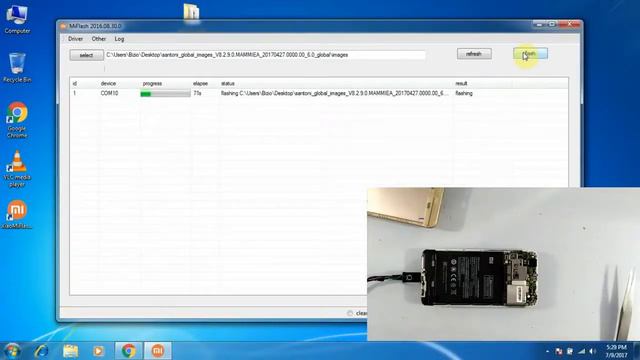Image resolution: width=640 pixels, height=360 pixels.
Task: Click the COM10 flashing progress bar
Action: coord(165,94)
